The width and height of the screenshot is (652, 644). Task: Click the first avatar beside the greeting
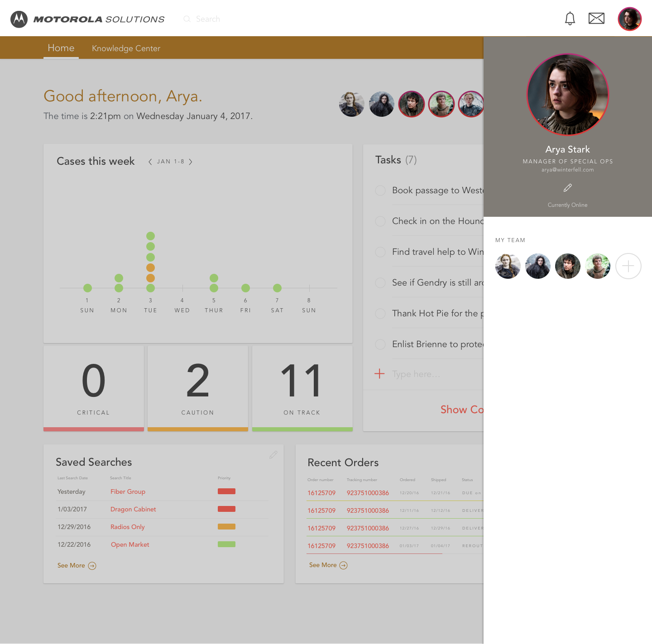352,104
